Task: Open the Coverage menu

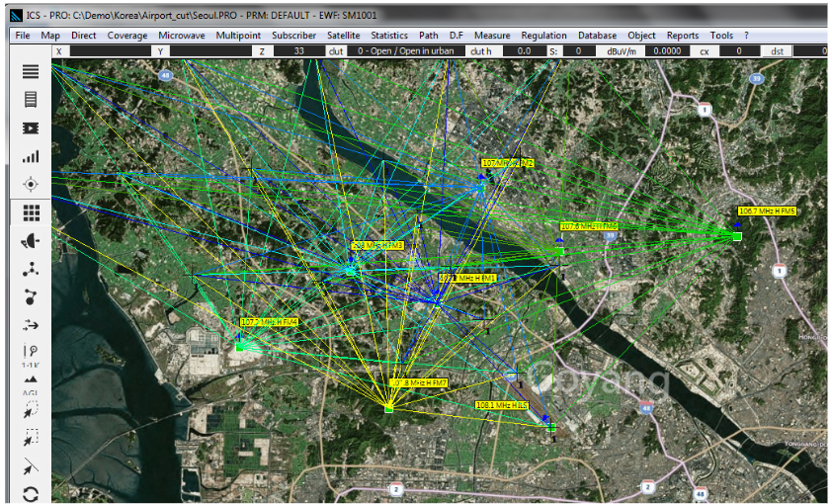Action: pyautogui.click(x=127, y=36)
